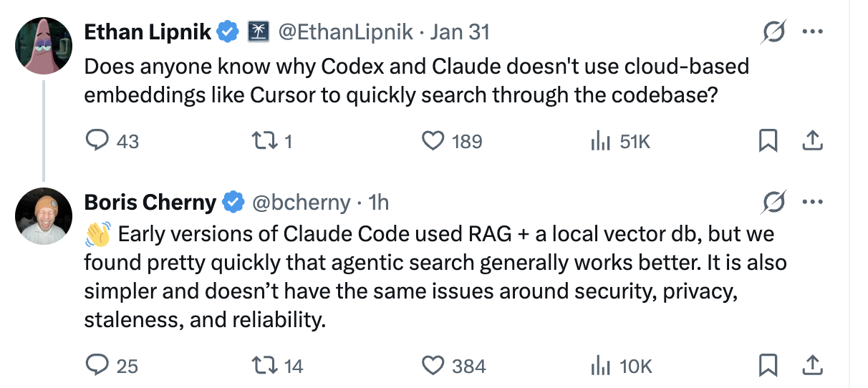View analytics for Ethan Lipnik's tweet
Image resolution: width=868 pixels, height=388 pixels.
[x=599, y=142]
